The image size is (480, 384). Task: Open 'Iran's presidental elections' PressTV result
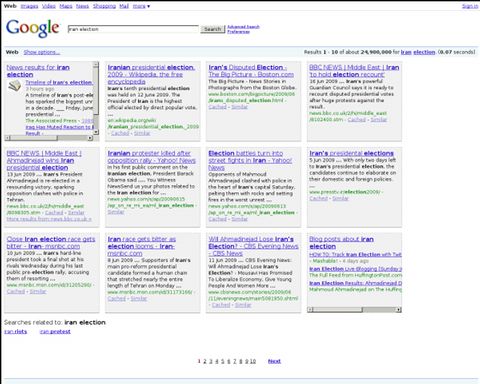click(352, 153)
